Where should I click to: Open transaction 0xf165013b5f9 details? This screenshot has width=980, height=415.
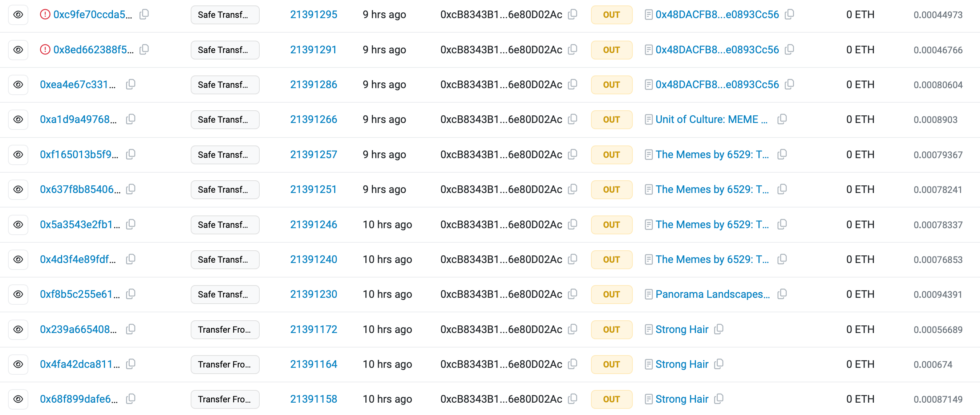(x=79, y=154)
